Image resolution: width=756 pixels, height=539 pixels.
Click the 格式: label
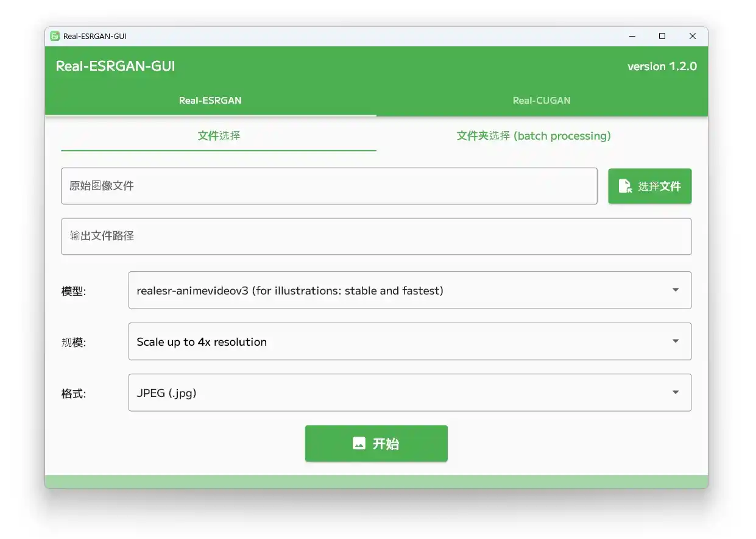[74, 394]
